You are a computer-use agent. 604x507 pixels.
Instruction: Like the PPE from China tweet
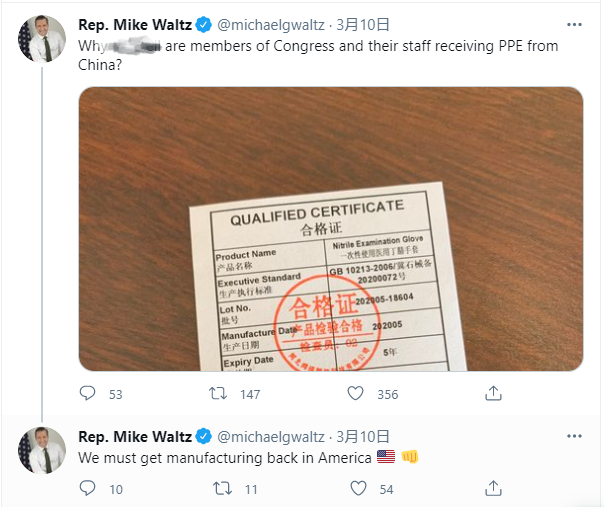pyautogui.click(x=357, y=394)
